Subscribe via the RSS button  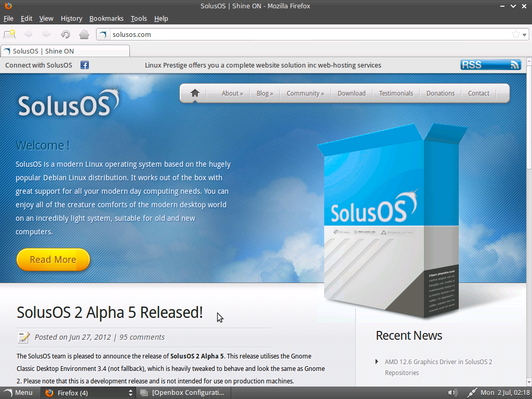click(x=490, y=65)
